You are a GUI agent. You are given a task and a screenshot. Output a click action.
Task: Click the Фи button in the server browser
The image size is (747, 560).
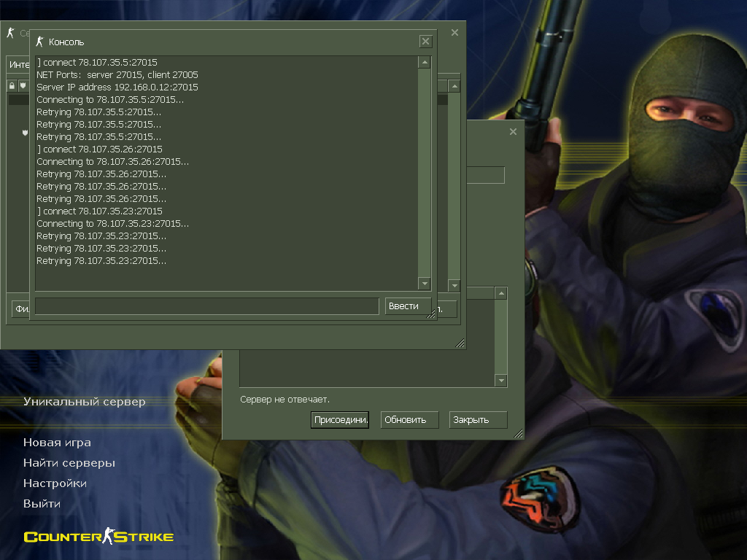click(21, 308)
